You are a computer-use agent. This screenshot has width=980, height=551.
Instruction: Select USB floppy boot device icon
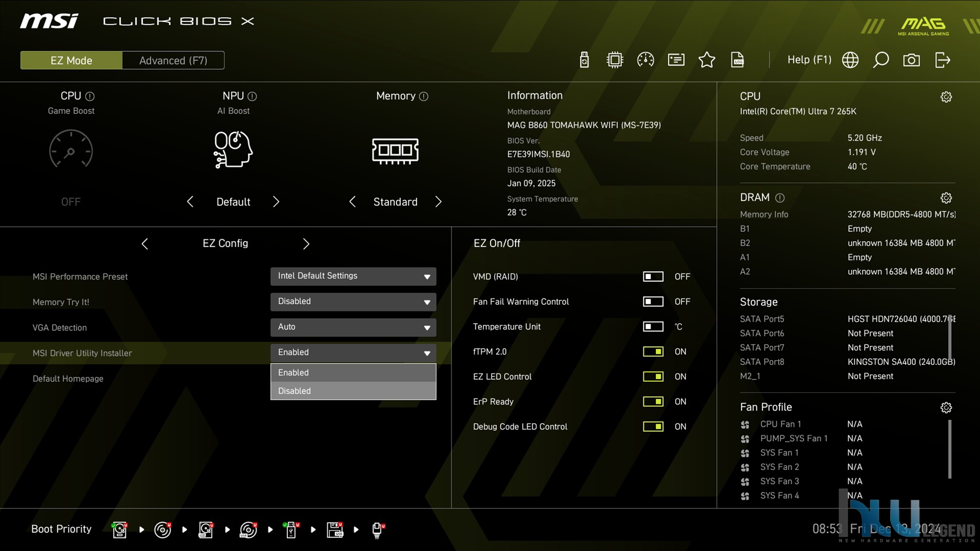pos(335,529)
